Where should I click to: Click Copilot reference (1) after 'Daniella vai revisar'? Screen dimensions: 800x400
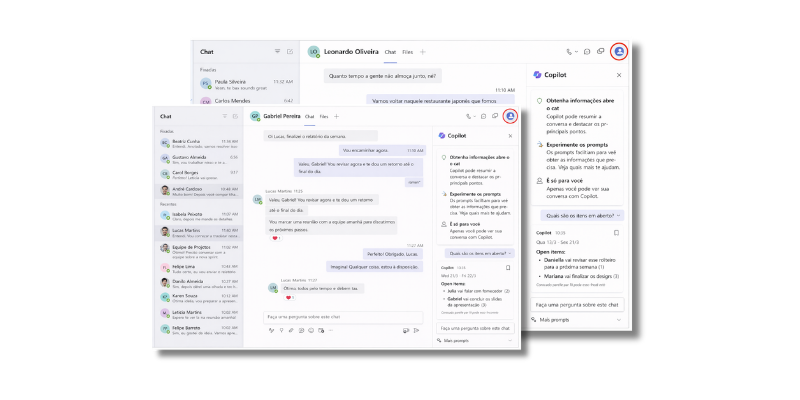(601, 267)
